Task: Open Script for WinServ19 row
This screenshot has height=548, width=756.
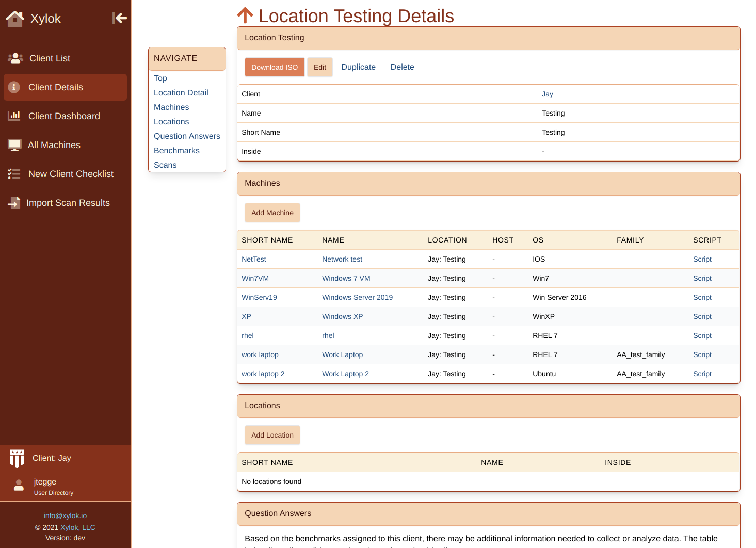Action: 702,297
